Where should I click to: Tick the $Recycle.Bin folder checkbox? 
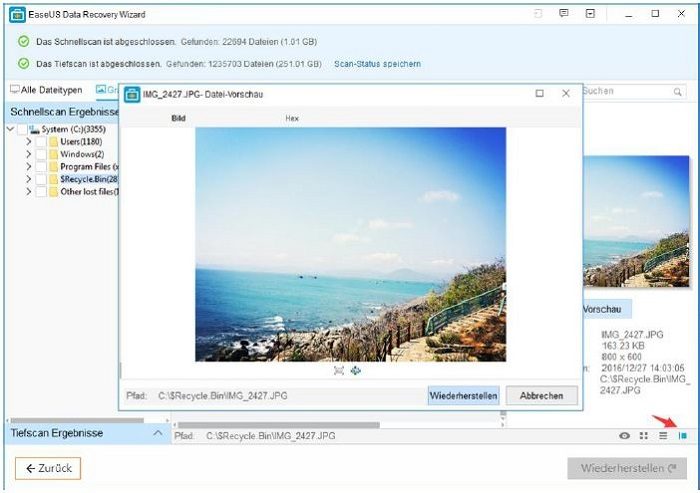pyautogui.click(x=40, y=179)
